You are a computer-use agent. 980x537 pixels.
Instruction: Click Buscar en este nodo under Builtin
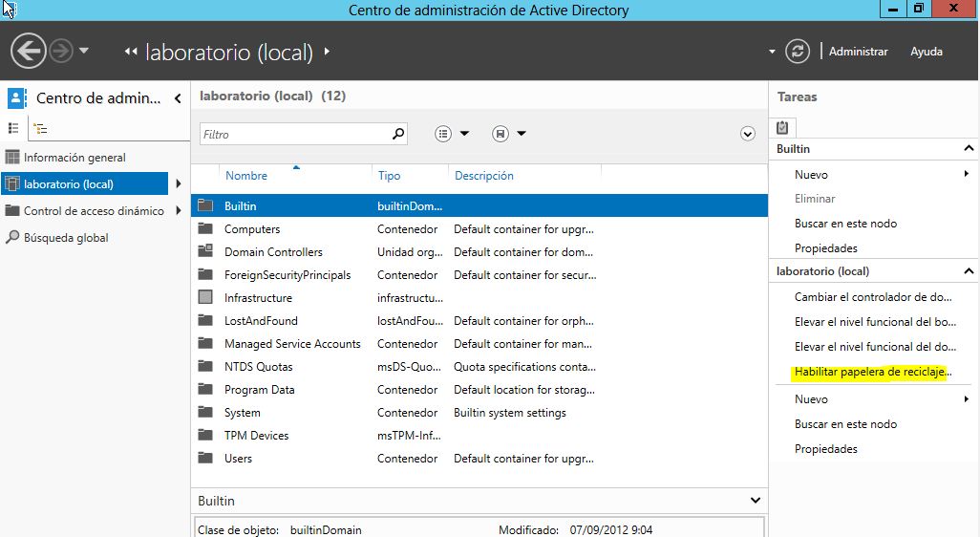tap(845, 224)
